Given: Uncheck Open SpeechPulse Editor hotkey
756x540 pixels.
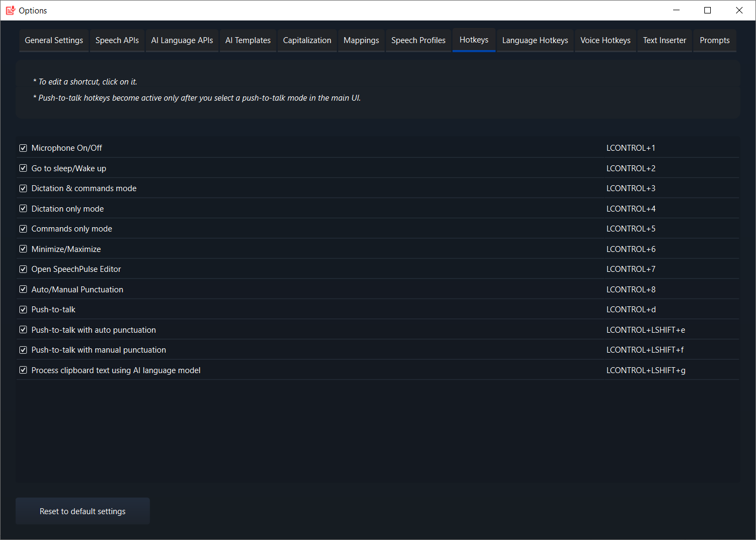Looking at the screenshot, I should click(x=23, y=269).
